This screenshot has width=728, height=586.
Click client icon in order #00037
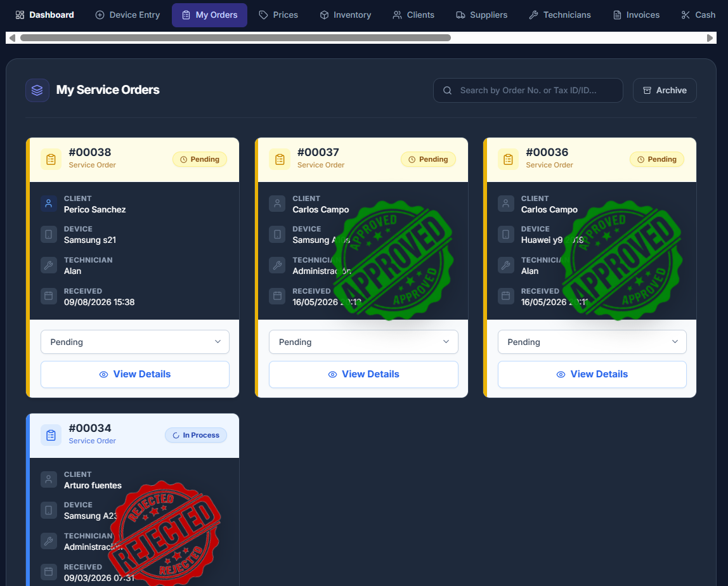277,204
